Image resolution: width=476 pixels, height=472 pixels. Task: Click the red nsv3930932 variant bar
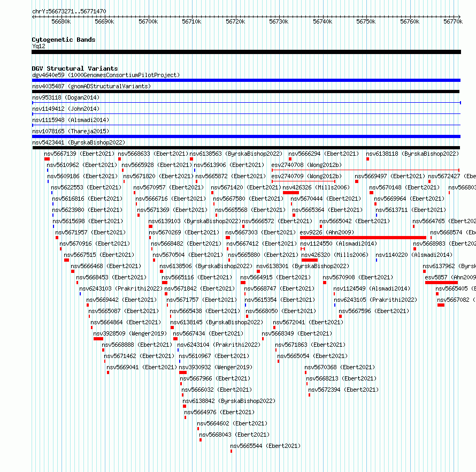[183, 372]
